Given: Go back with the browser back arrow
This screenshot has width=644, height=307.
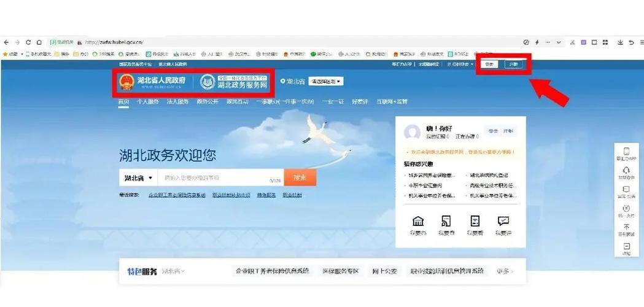Looking at the screenshot, I should (6, 42).
